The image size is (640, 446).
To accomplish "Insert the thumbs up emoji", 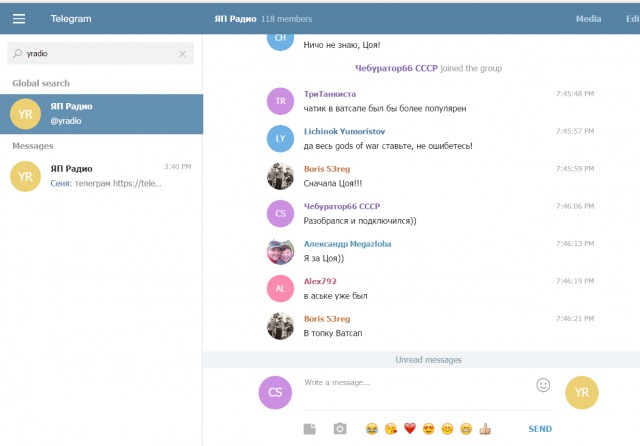I will click(485, 429).
